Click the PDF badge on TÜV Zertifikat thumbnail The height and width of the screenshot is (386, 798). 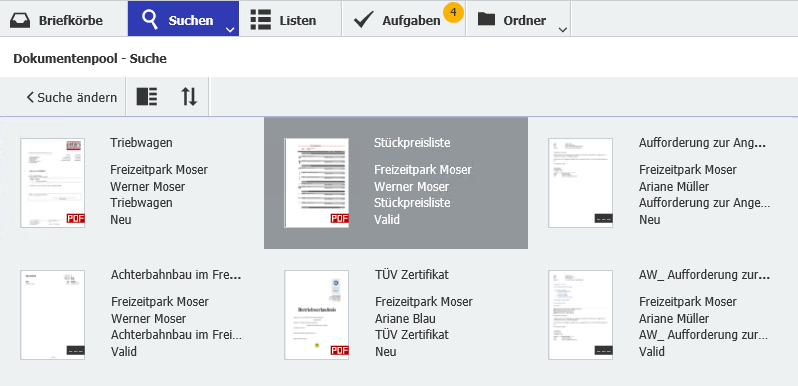339,350
